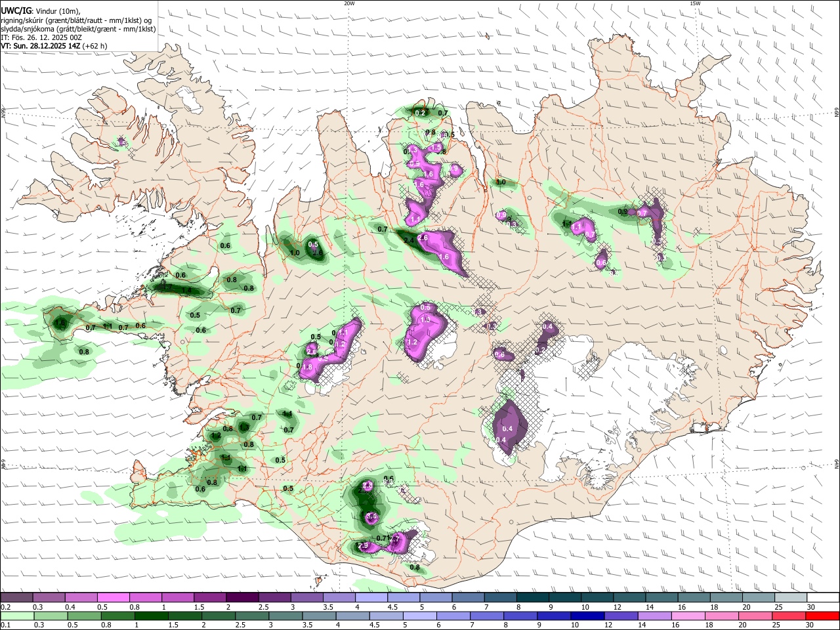Click the '0.2' value on the northern coast

pyautogui.click(x=420, y=114)
